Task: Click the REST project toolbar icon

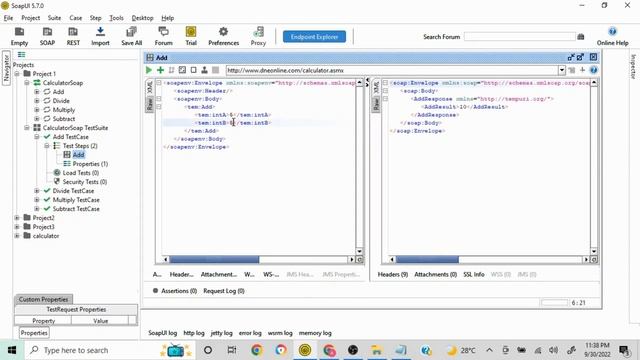Action: [x=73, y=36]
